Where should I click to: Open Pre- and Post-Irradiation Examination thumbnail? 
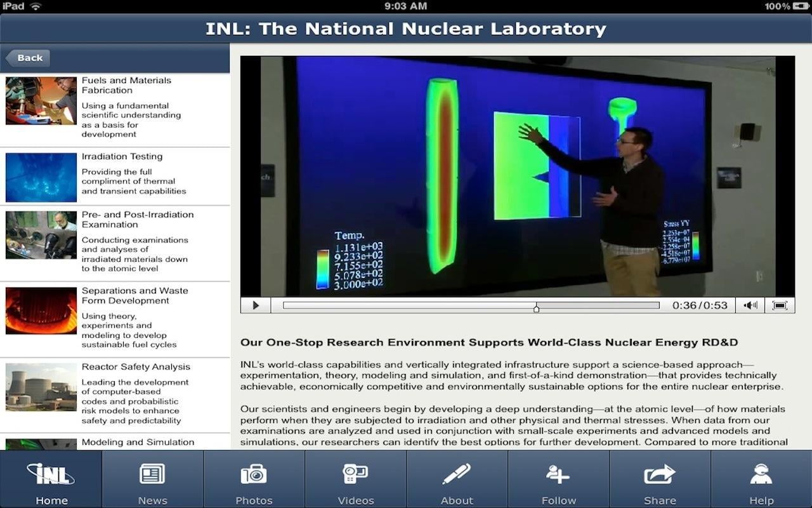[41, 235]
